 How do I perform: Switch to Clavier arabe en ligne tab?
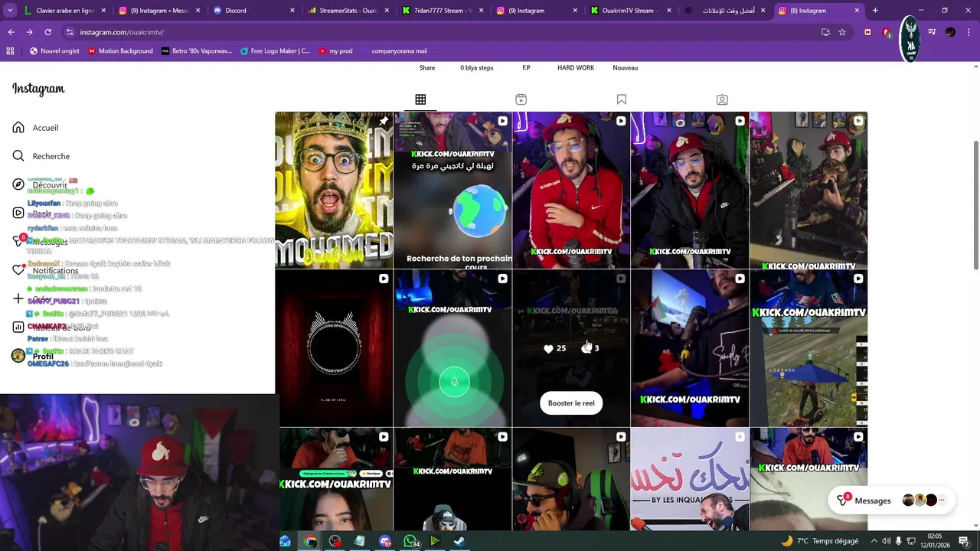[64, 11]
